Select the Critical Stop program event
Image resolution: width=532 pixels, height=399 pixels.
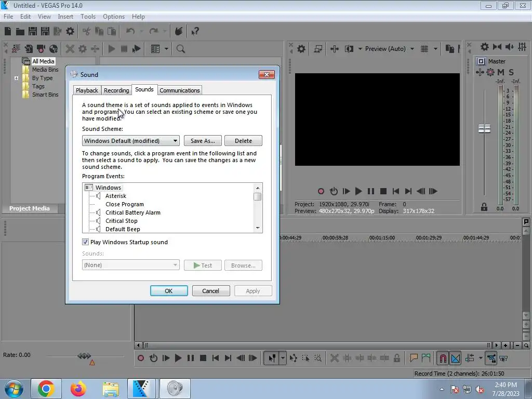pos(121,221)
